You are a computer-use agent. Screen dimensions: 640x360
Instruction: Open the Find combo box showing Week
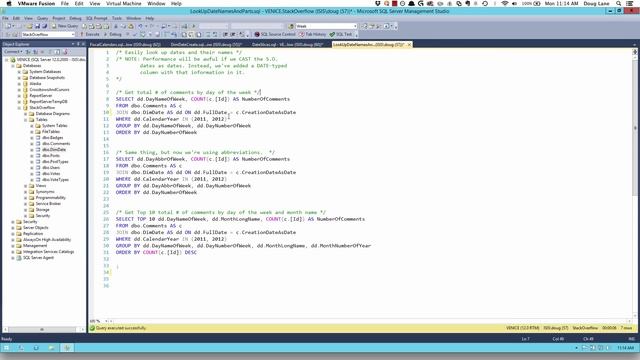[326, 26]
